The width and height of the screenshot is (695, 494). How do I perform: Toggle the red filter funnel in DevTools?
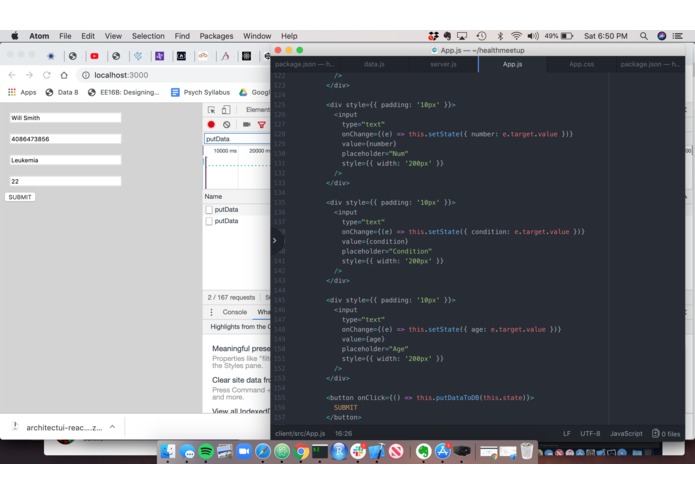[x=262, y=125]
